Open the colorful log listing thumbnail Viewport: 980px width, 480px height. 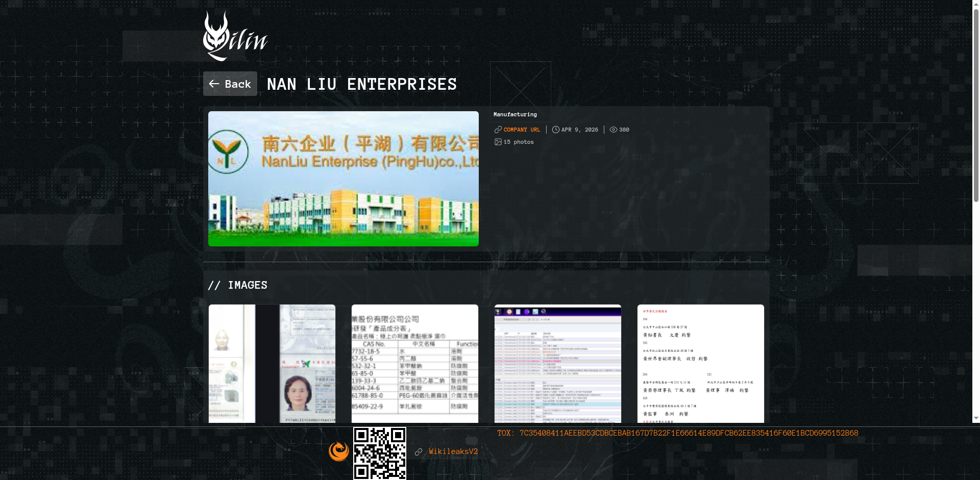558,364
